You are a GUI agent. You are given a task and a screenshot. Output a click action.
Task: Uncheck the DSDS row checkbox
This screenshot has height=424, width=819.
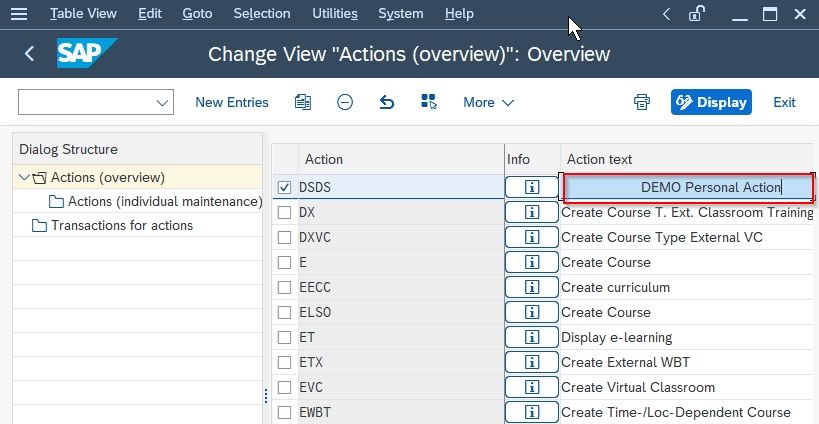(284, 187)
